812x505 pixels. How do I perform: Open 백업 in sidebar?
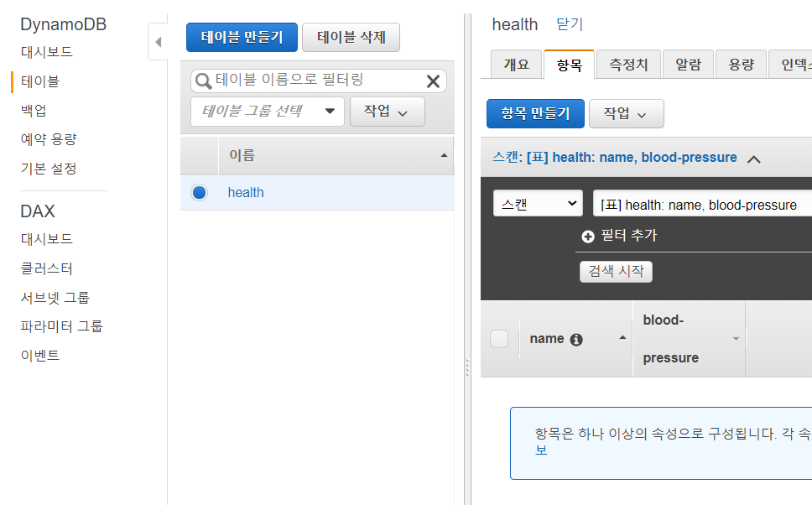point(34,111)
